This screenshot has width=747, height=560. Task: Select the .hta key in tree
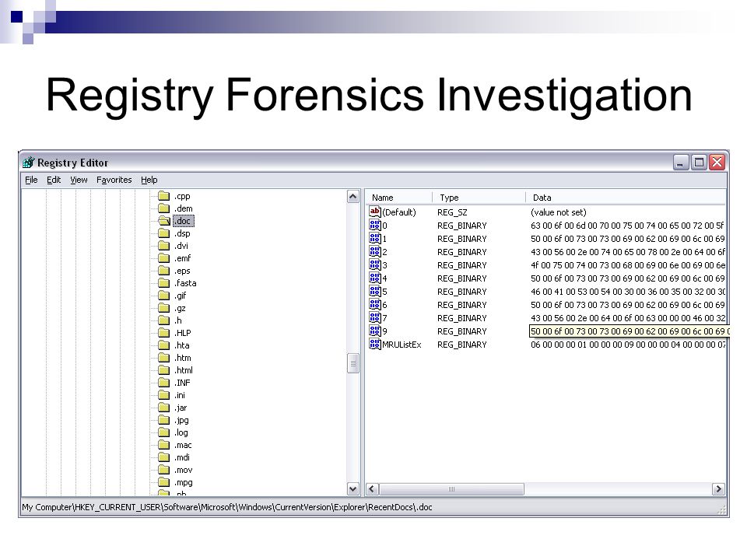[181, 345]
